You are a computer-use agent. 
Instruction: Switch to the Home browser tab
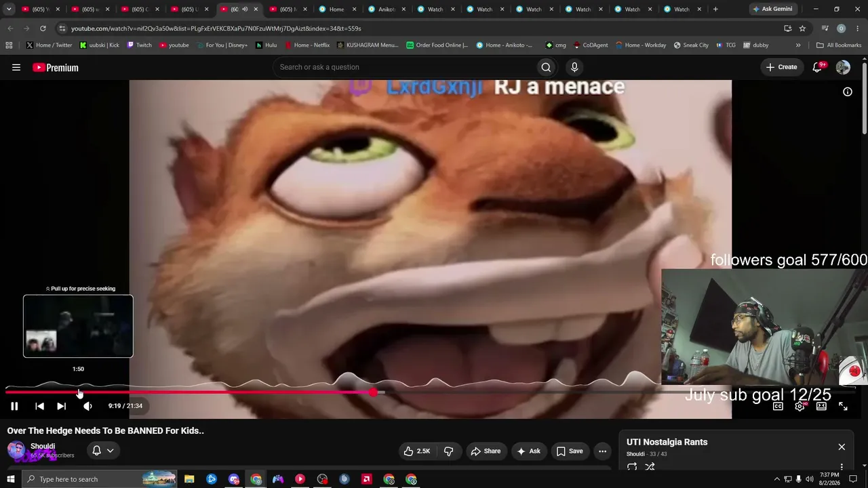[x=338, y=9]
